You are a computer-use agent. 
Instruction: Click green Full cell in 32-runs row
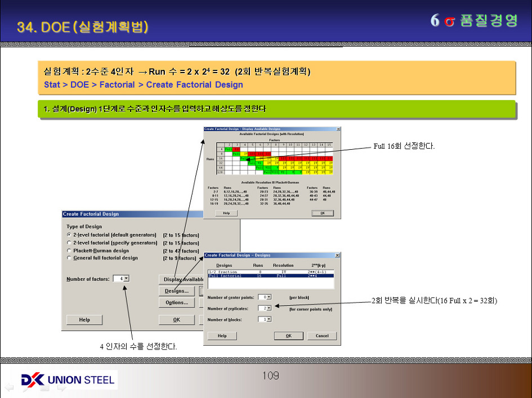coord(252,163)
